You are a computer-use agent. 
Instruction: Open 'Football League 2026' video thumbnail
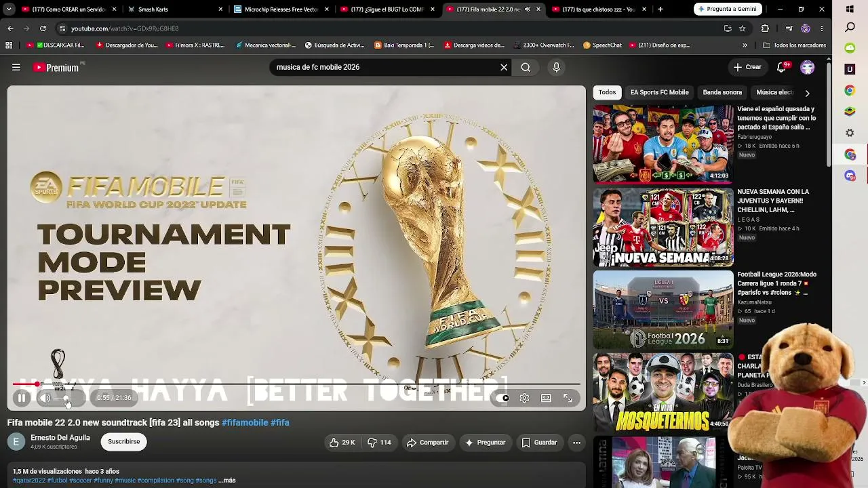click(663, 310)
